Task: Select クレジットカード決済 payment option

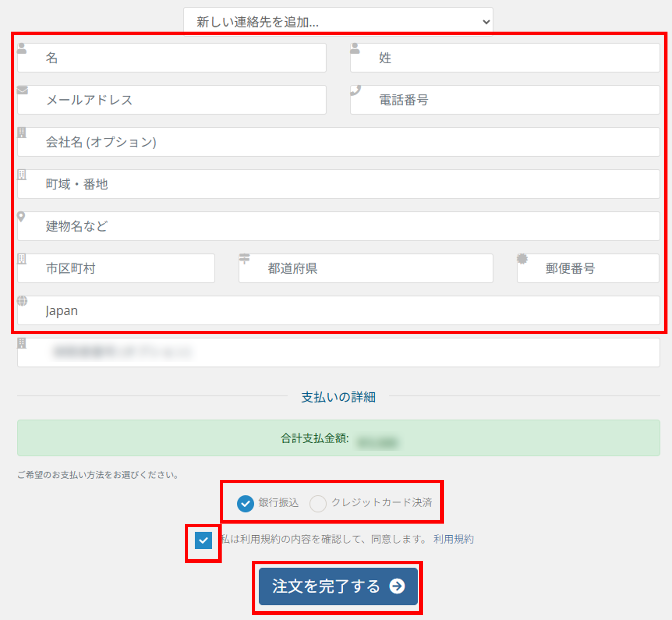Action: [x=318, y=504]
